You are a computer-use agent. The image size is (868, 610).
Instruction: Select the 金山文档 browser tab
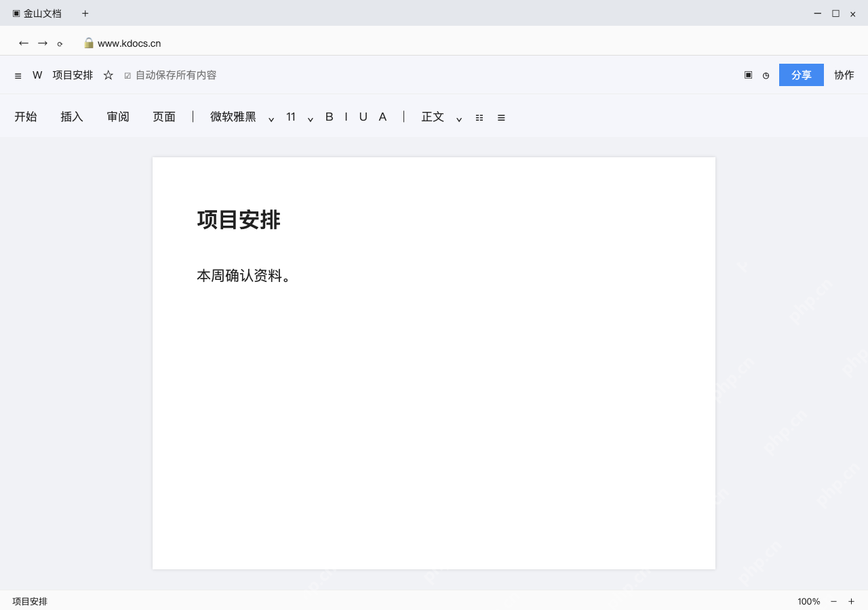37,14
